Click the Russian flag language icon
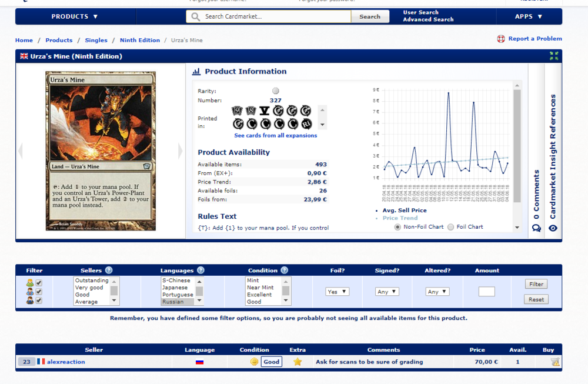This screenshot has width=588, height=384. coord(200,362)
